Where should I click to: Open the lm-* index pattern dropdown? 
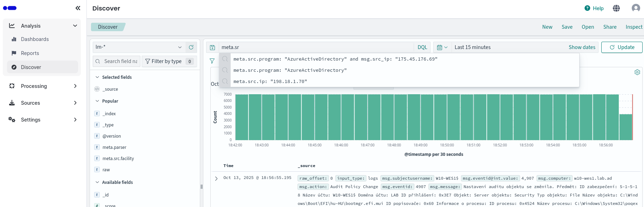tap(139, 47)
